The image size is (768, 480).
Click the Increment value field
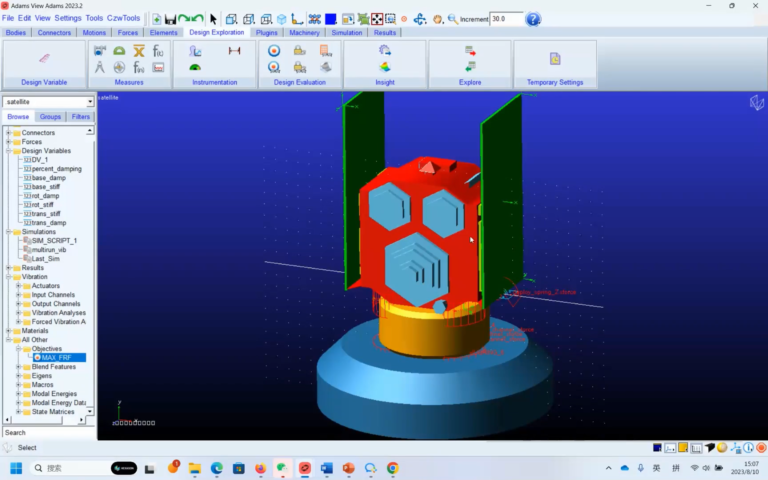click(x=506, y=19)
